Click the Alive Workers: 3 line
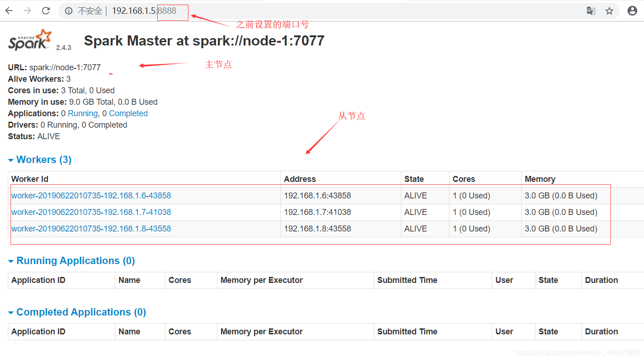 tap(40, 79)
